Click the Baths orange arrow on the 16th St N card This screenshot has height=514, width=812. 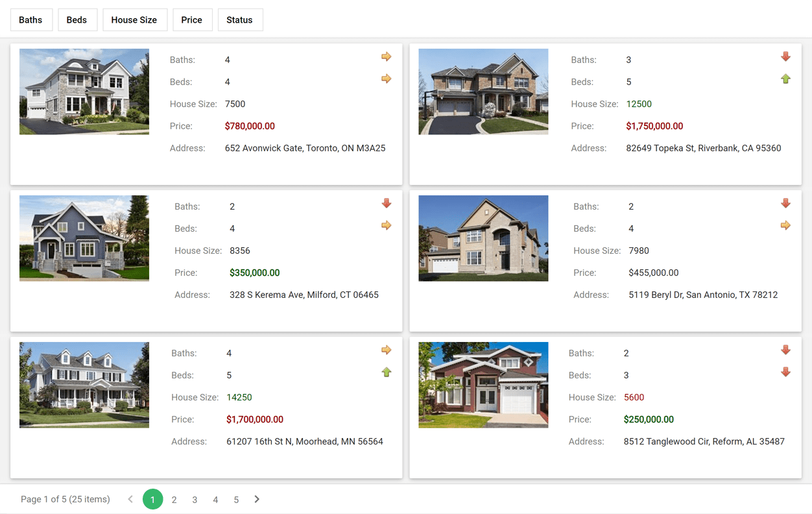[x=386, y=350]
